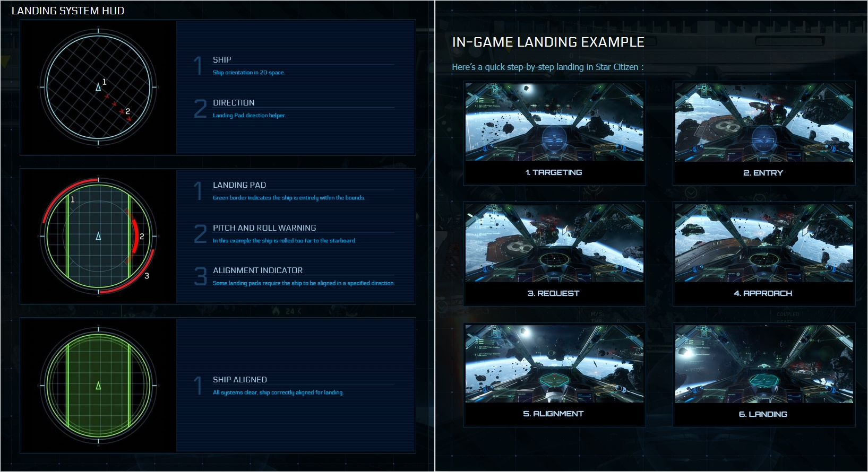Screen dimensions: 868x472
Task: Click the red direction arrows in top radar
Action: click(x=117, y=107)
